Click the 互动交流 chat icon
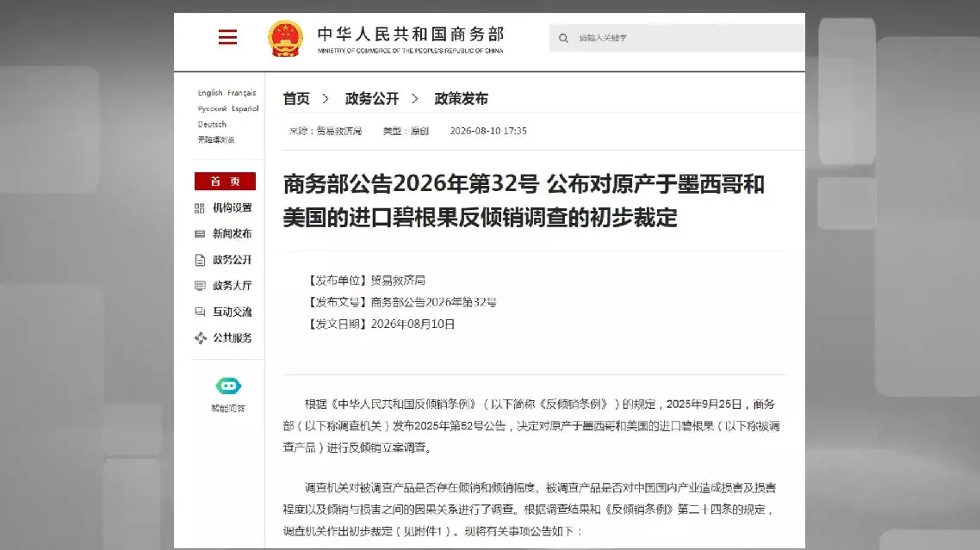 tap(200, 312)
